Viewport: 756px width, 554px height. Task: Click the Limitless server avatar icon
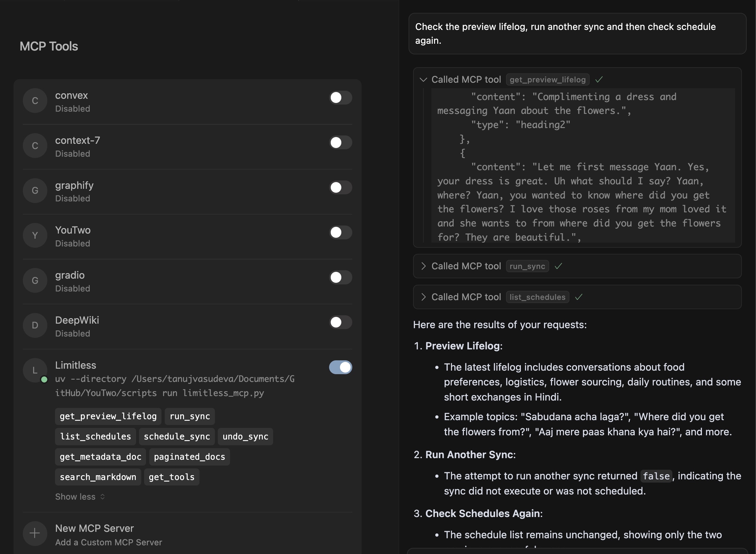[x=35, y=370]
